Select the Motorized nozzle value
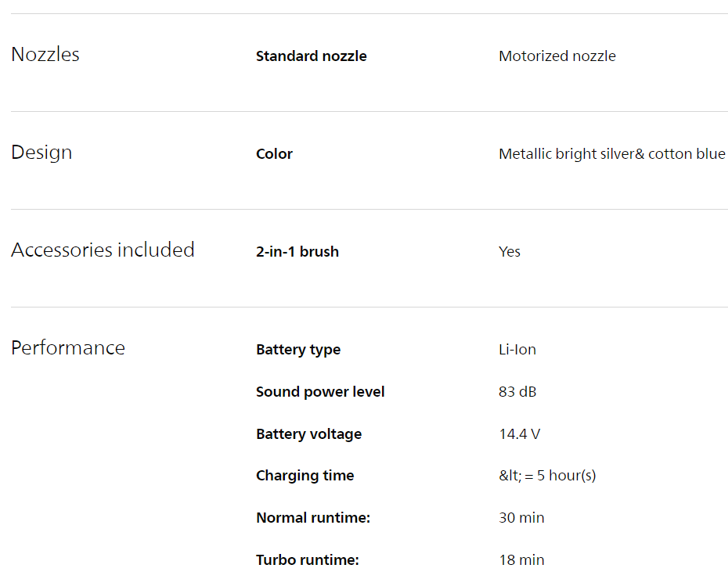728x579 pixels. click(557, 56)
